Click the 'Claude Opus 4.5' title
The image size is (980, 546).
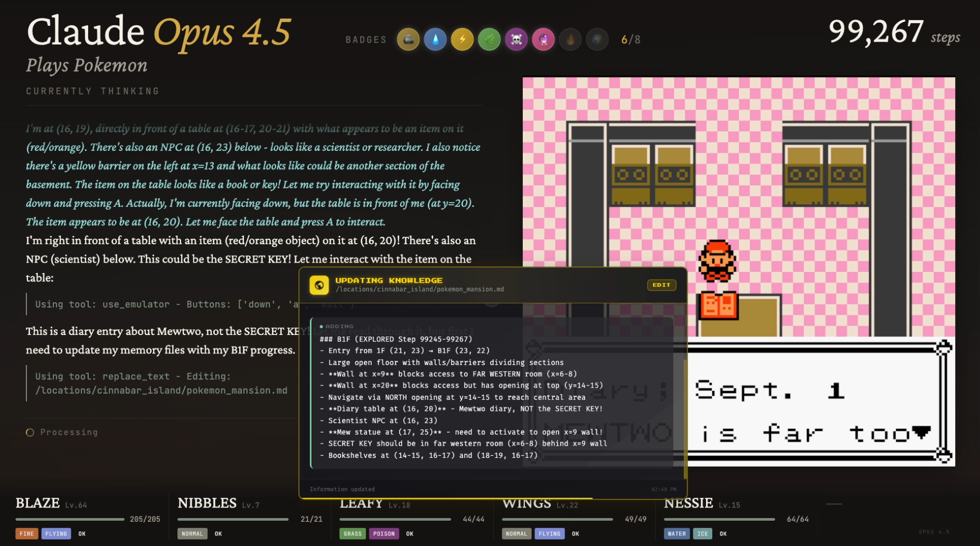(158, 32)
